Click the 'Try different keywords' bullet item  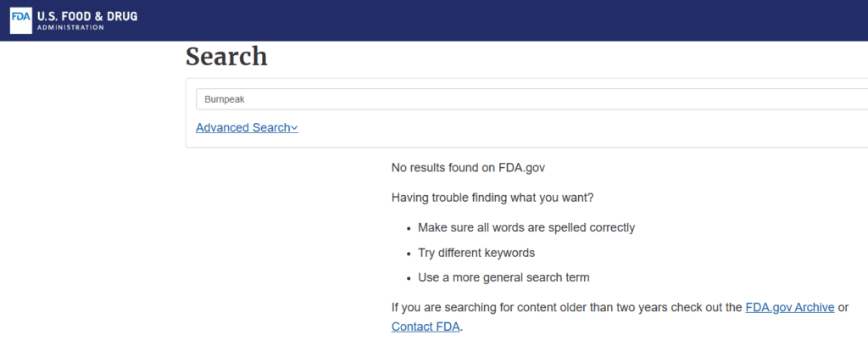pos(476,253)
